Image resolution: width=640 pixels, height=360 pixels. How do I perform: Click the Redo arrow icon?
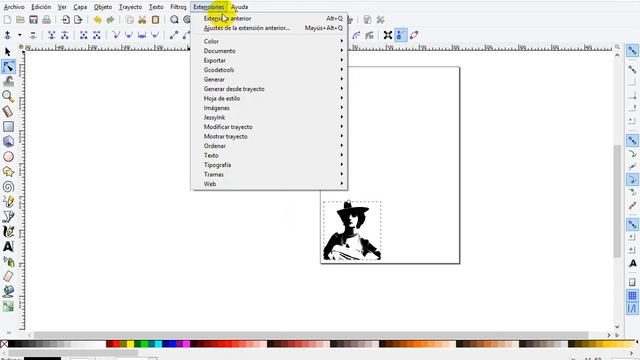point(110,20)
